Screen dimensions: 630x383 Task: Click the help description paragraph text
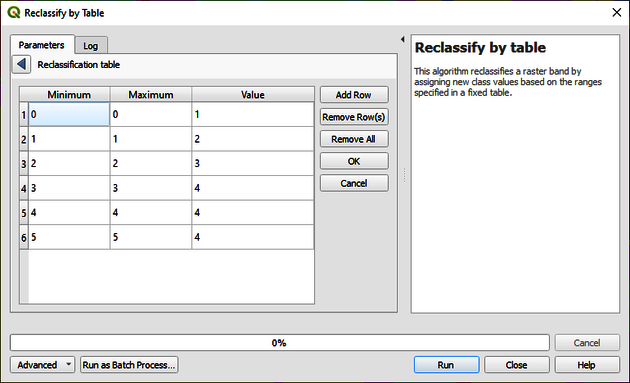pos(508,82)
